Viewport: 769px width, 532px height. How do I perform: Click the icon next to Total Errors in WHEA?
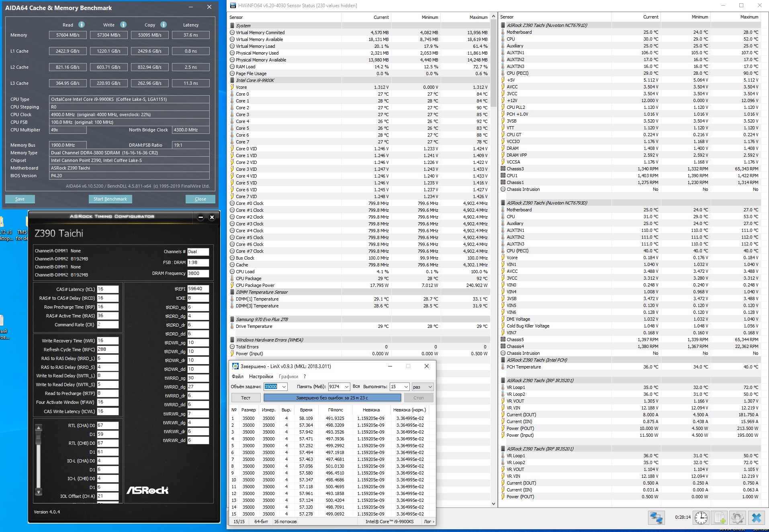pyautogui.click(x=232, y=347)
